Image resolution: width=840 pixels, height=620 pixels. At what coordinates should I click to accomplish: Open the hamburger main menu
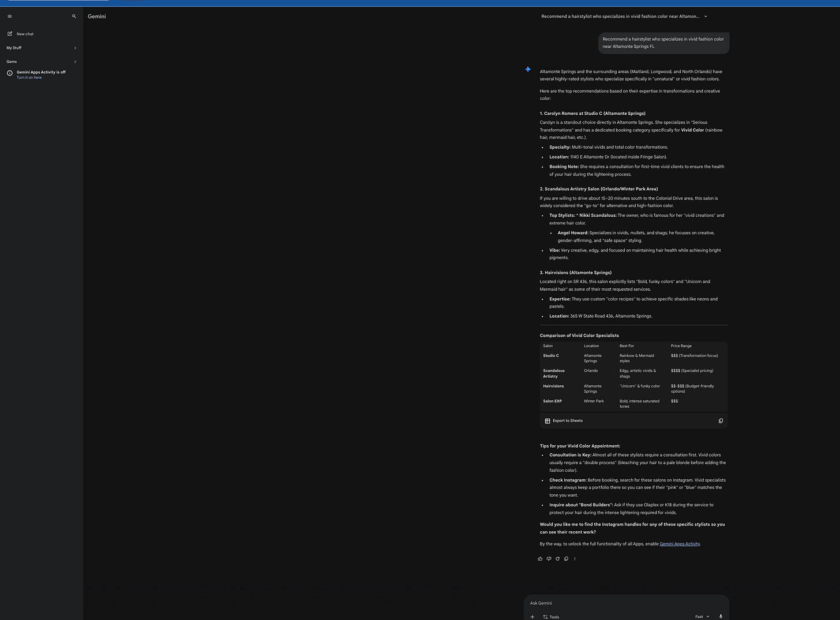click(x=9, y=16)
